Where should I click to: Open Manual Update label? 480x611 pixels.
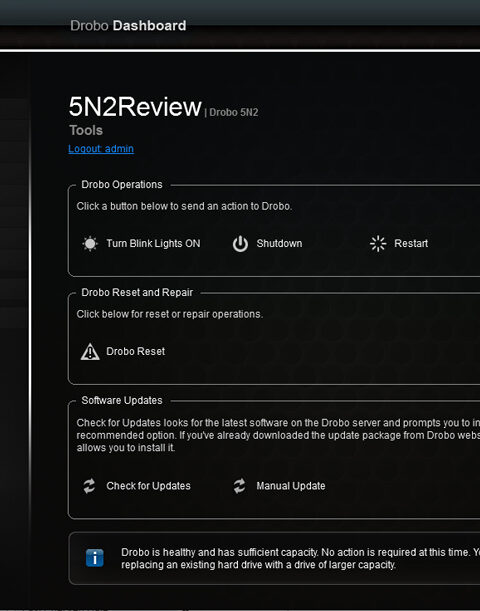[291, 486]
